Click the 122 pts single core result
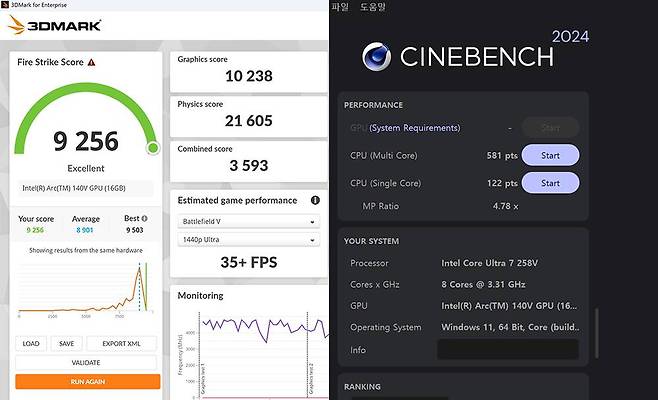The height and width of the screenshot is (400, 658). point(502,183)
